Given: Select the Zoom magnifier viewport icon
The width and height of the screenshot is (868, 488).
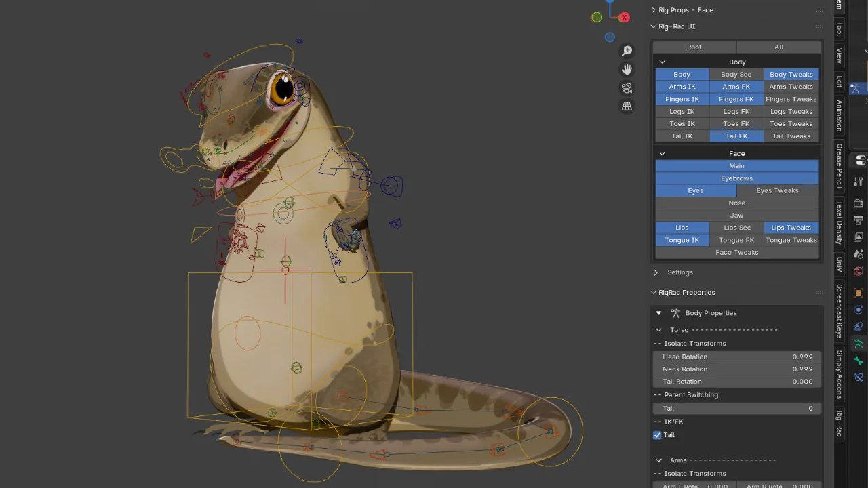Looking at the screenshot, I should (x=627, y=50).
